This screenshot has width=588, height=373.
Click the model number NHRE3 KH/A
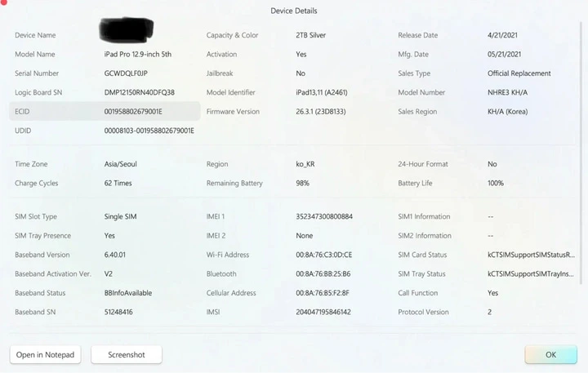(x=507, y=92)
